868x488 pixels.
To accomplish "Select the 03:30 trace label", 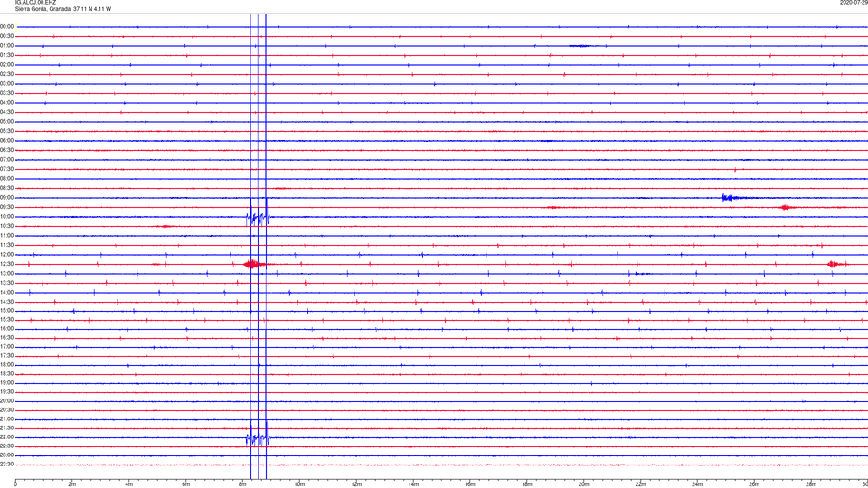I will coord(7,93).
